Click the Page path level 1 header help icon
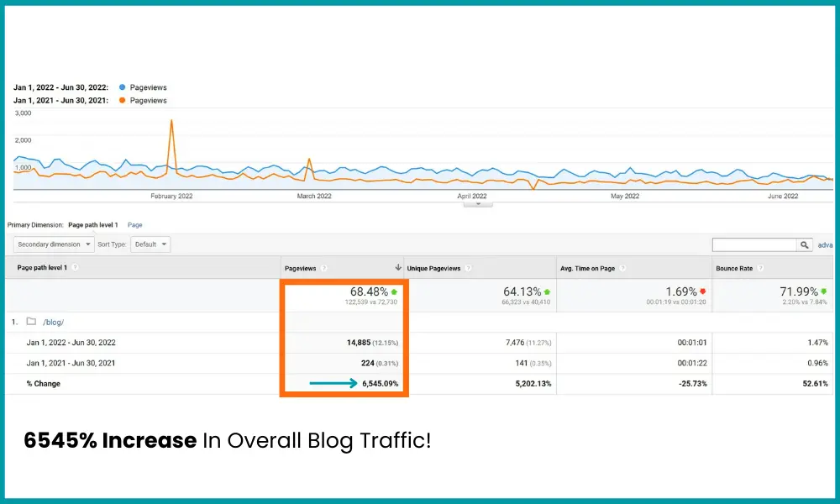 click(x=74, y=268)
